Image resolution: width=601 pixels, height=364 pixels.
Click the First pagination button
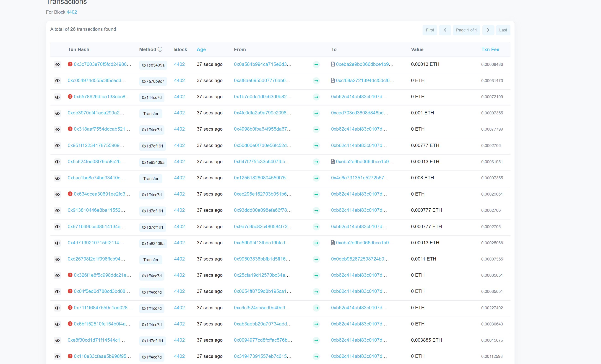[430, 30]
